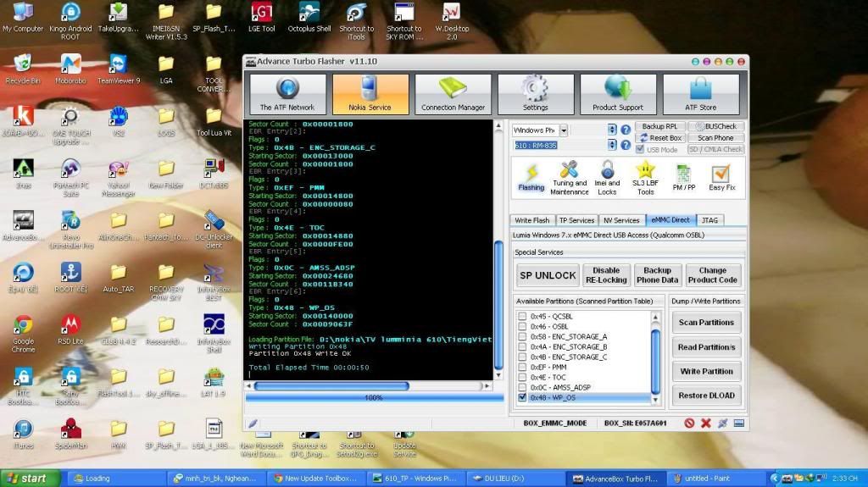Viewport: 868px width, 487px height.
Task: Switch to the Write Flash tab
Action: pyautogui.click(x=532, y=220)
